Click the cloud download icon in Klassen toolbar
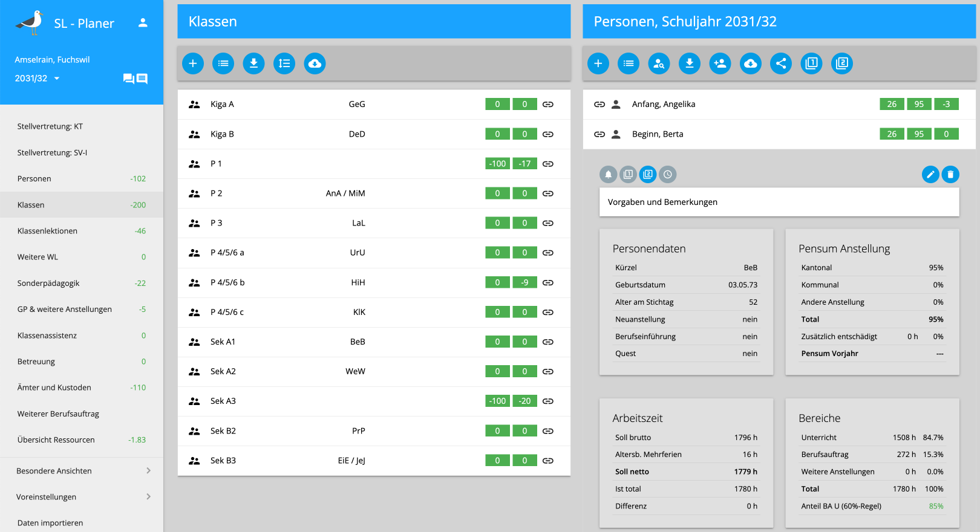 coord(315,63)
